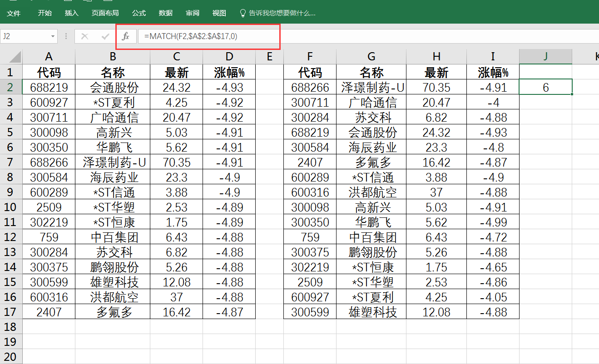Open the Insert Function fx dialog

click(126, 36)
